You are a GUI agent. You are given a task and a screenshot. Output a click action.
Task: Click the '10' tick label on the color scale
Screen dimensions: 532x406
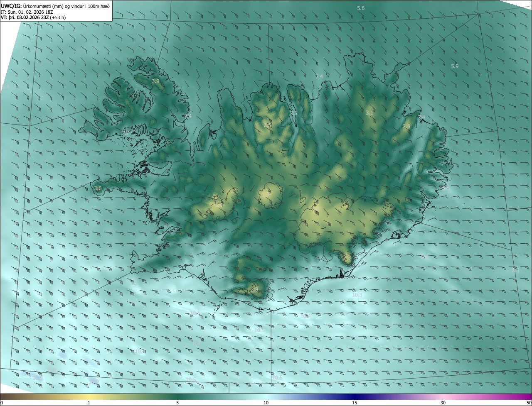(266, 403)
